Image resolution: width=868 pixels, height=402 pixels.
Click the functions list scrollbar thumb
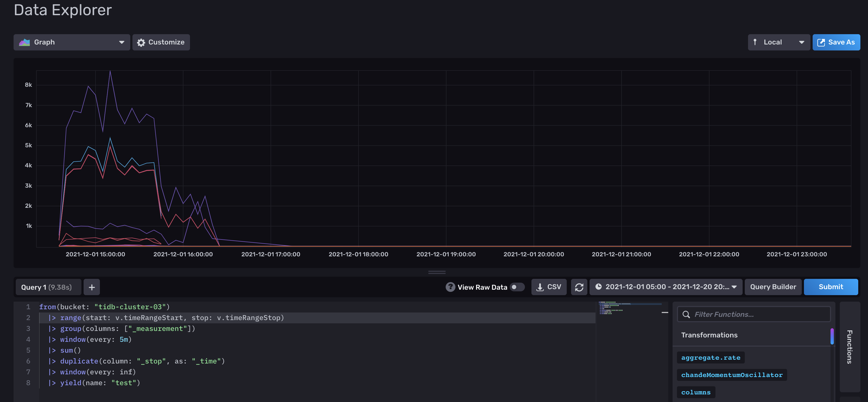832,336
